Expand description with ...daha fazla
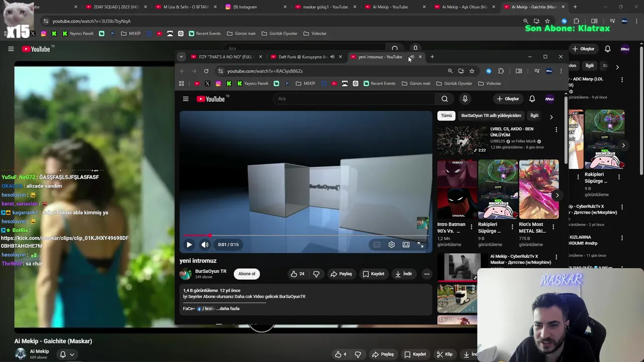This screenshot has height=362, width=644. 228,309
